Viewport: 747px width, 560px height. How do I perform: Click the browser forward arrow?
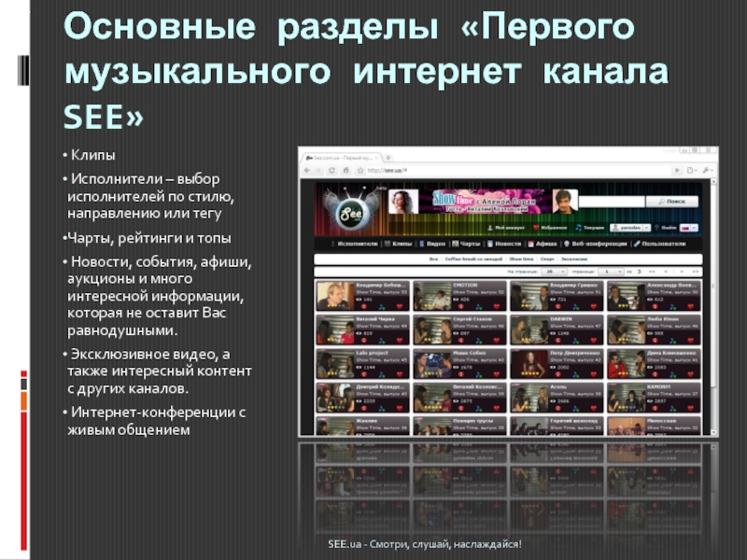(x=317, y=171)
